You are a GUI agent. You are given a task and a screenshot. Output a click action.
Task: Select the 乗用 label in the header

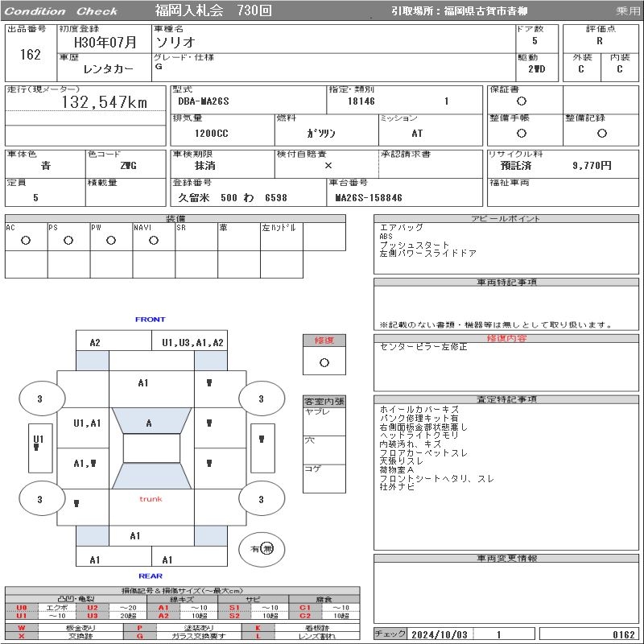tap(628, 11)
